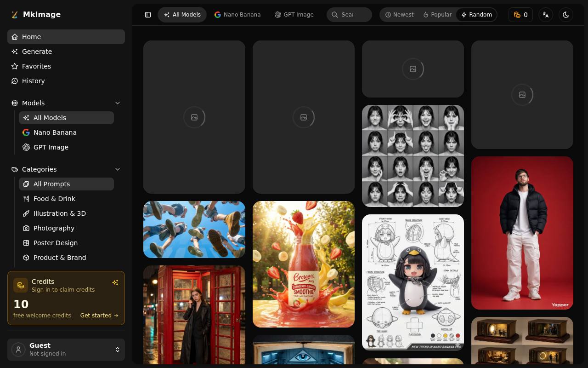Sort gallery by Newest
Screen dimensions: 588x368
399,15
